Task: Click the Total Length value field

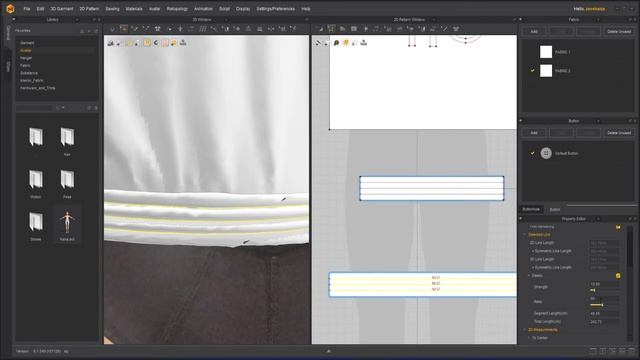Action: coord(604,322)
